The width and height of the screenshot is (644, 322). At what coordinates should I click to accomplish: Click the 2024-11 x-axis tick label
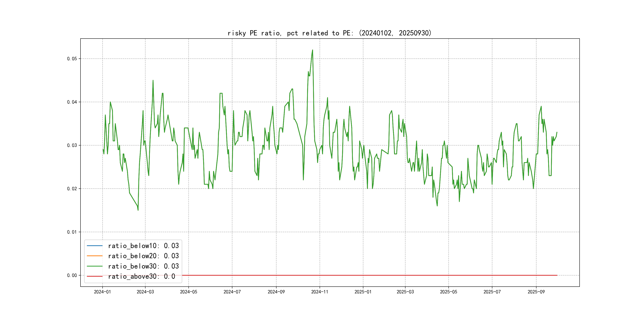click(x=319, y=292)
